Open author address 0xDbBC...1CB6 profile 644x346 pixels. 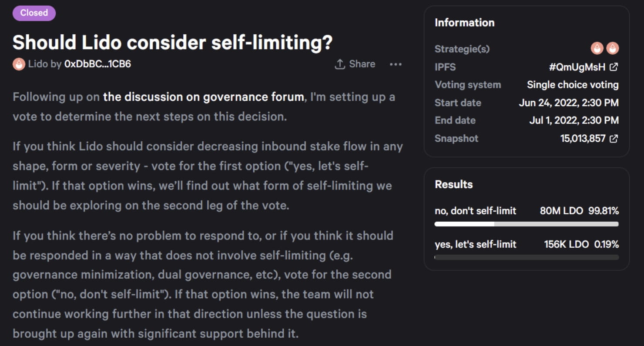pyautogui.click(x=97, y=64)
